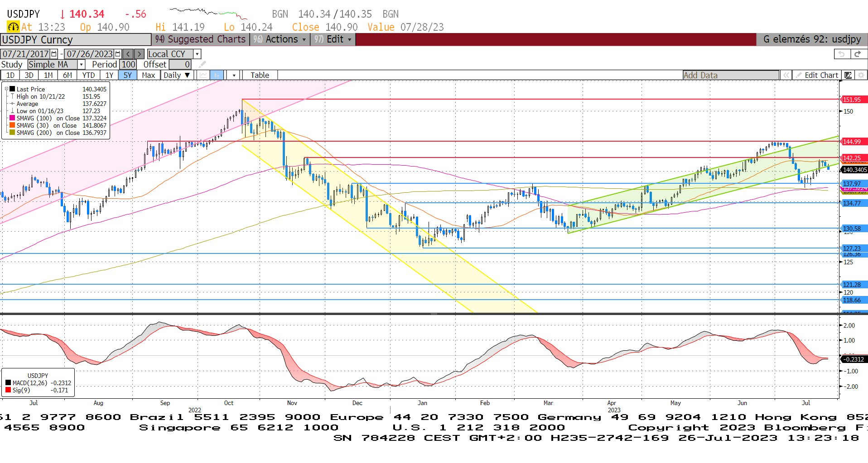
Task: Expand the legend tree toggle beside Last Price
Action: tap(6, 89)
